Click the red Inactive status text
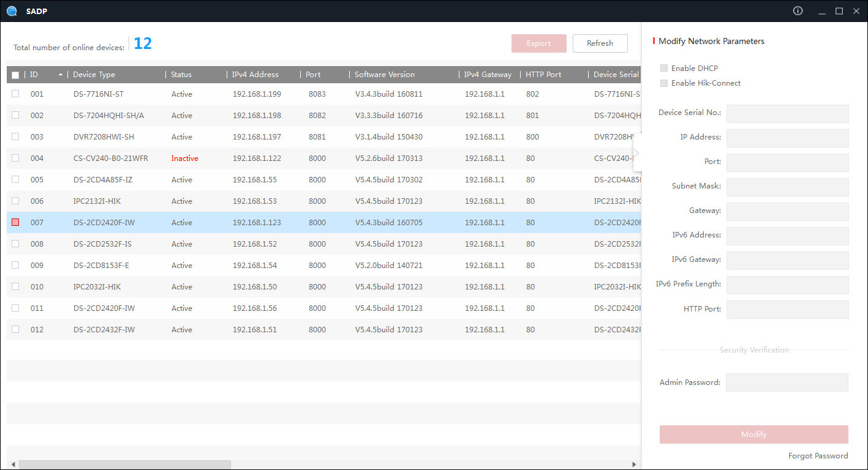 184,159
